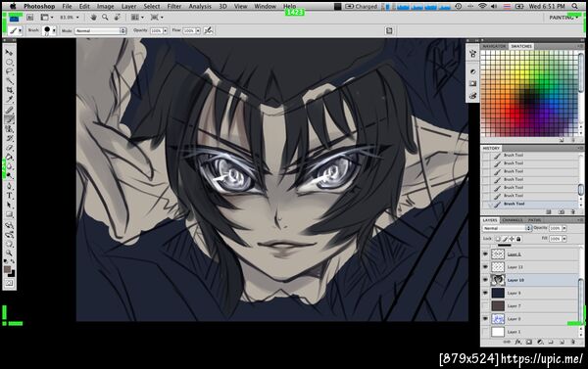Click the Hand tool in application bar
The width and height of the screenshot is (588, 369).
pos(93,18)
